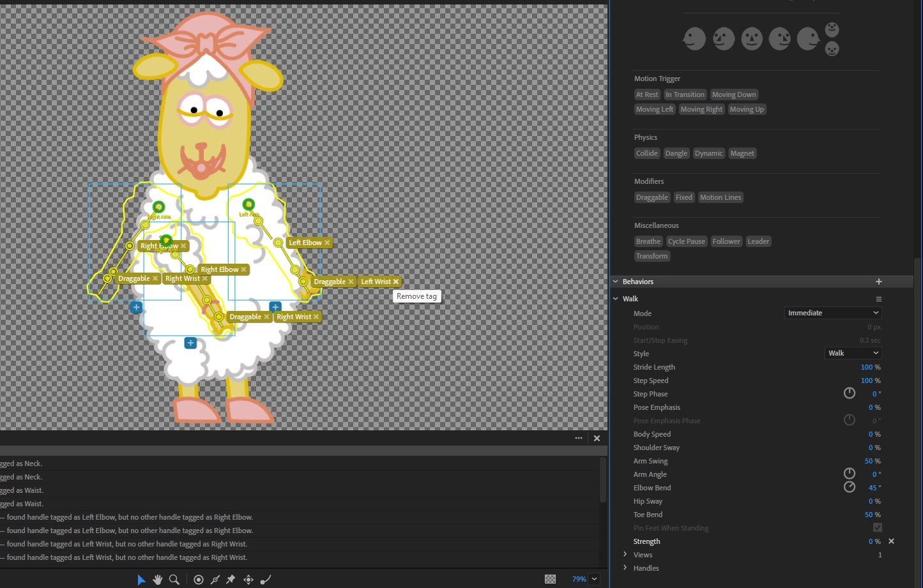Apply the Leader tag
This screenshot has width=923, height=588.
click(x=758, y=241)
